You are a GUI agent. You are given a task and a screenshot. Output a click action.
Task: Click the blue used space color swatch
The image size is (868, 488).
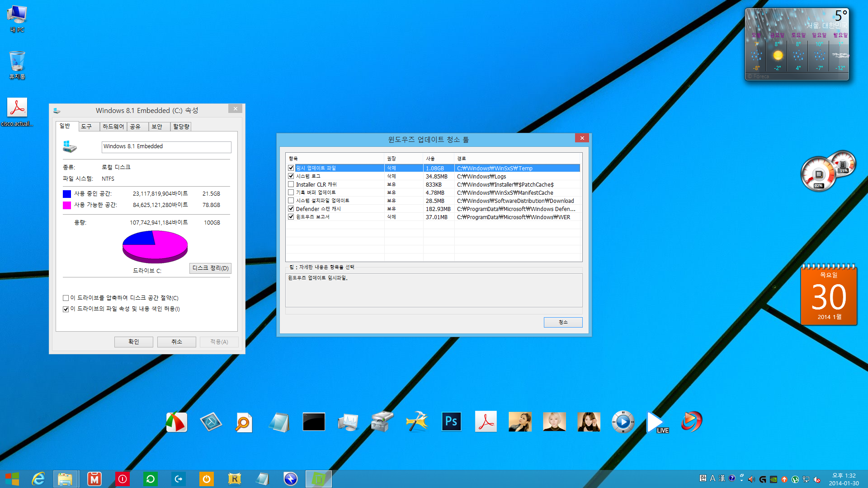pyautogui.click(x=67, y=194)
